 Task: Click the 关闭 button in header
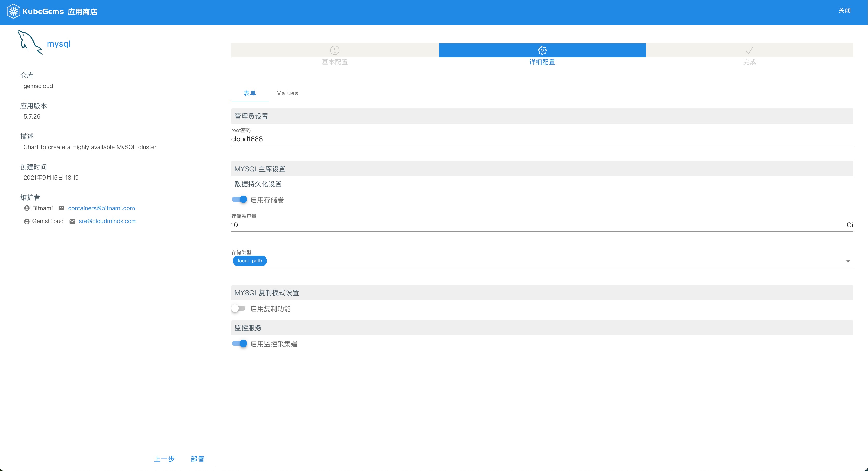pyautogui.click(x=844, y=10)
